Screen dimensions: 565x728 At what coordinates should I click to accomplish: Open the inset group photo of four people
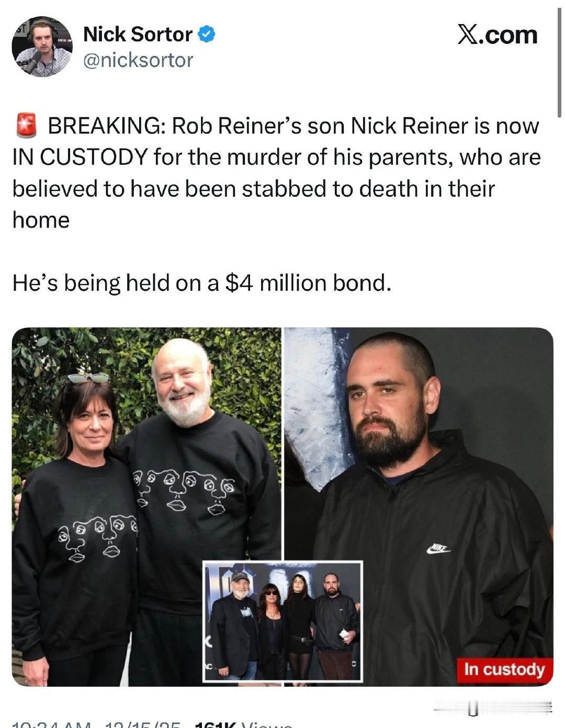click(x=282, y=622)
